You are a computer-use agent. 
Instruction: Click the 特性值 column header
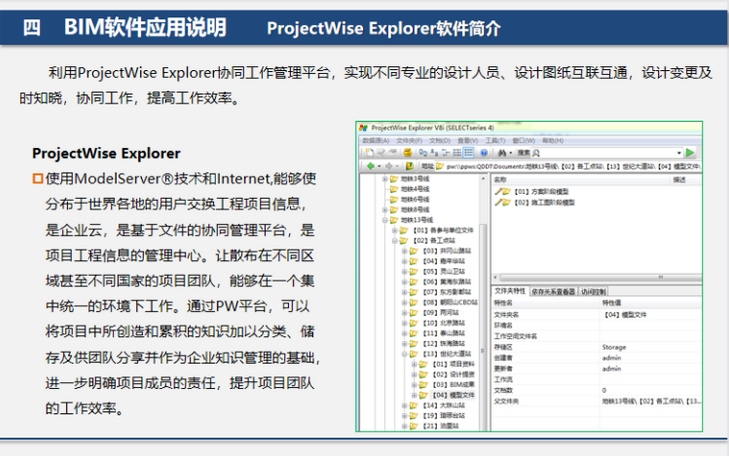coord(651,303)
